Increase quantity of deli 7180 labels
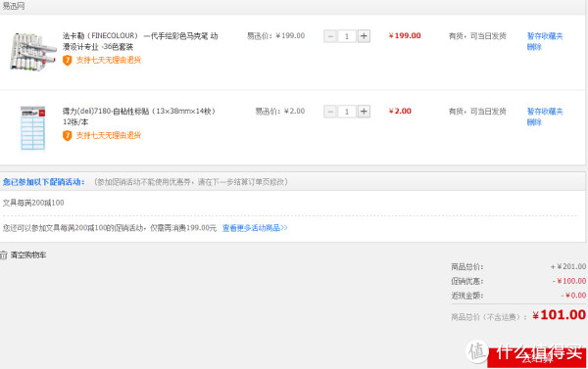 coord(364,112)
